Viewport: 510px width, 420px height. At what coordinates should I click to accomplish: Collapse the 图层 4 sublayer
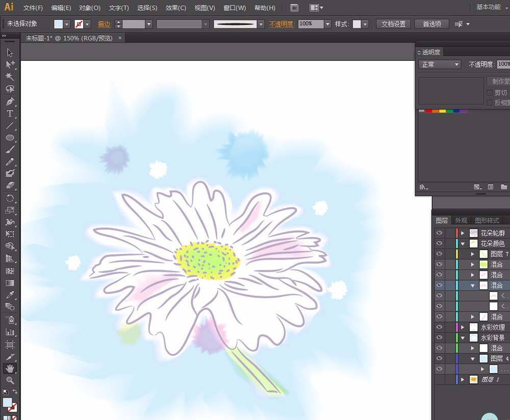coord(473,358)
